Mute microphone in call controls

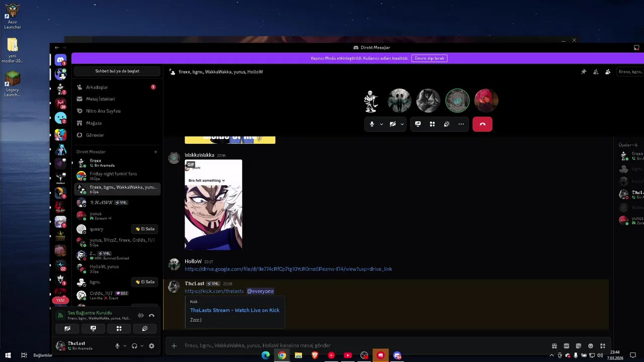pyautogui.click(x=372, y=124)
